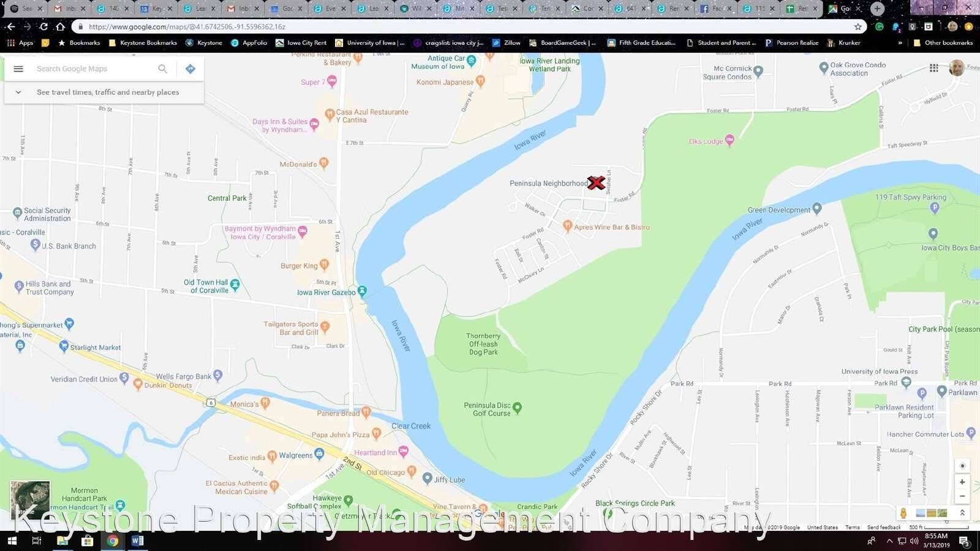Image resolution: width=980 pixels, height=551 pixels.
Task: Select the Iowa River Gazebo marker
Action: click(362, 291)
